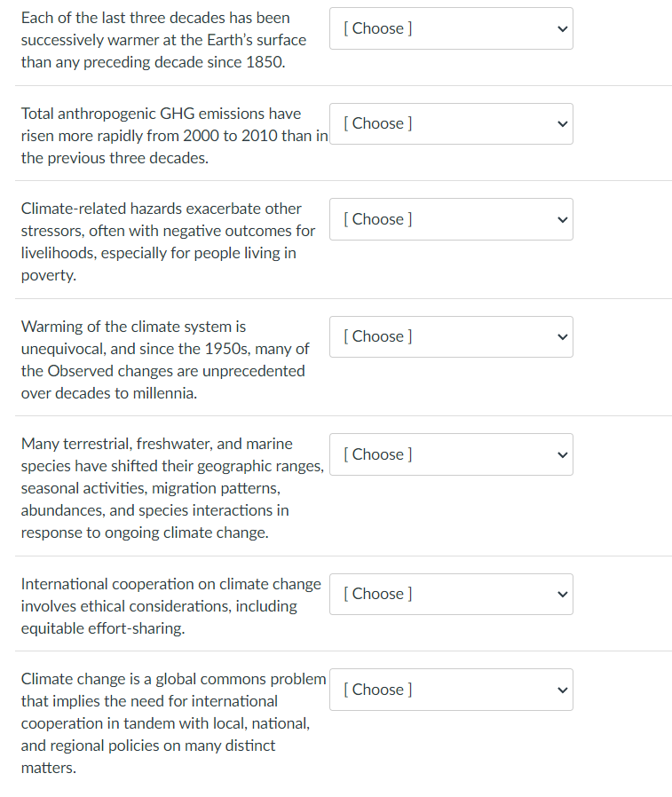Click the dropdown arrow beside the international cooperation statement

click(561, 594)
